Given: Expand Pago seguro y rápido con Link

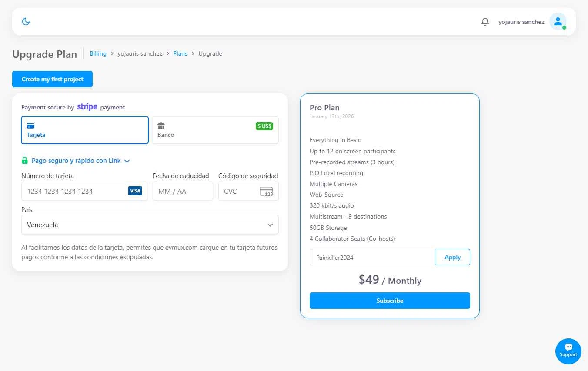Looking at the screenshot, I should (80, 161).
